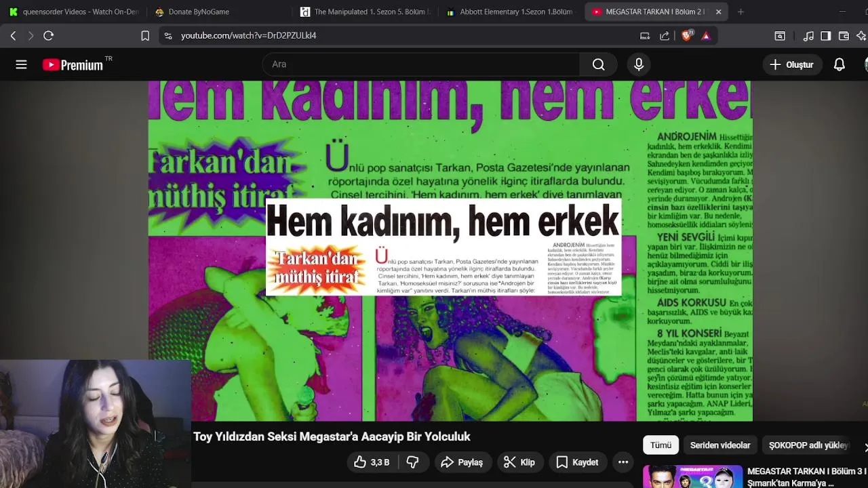Open the install-app icon in the address bar

pos(645,35)
